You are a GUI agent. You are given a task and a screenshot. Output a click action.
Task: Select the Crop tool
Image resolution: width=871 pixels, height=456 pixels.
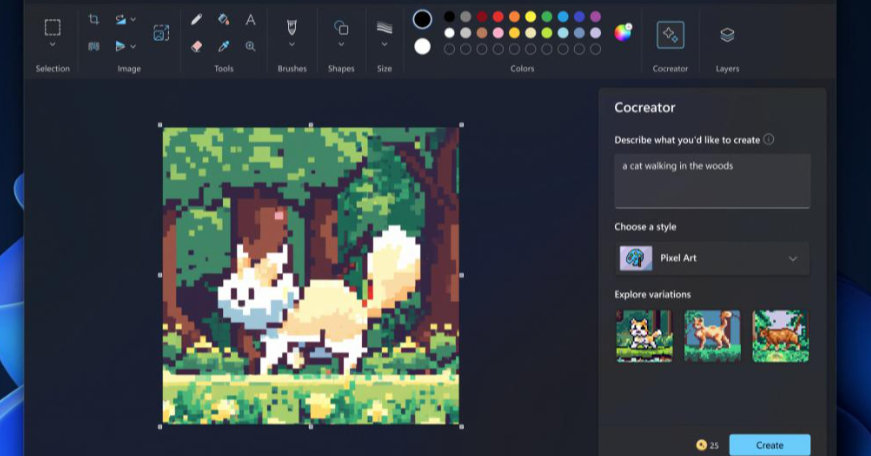pos(93,20)
